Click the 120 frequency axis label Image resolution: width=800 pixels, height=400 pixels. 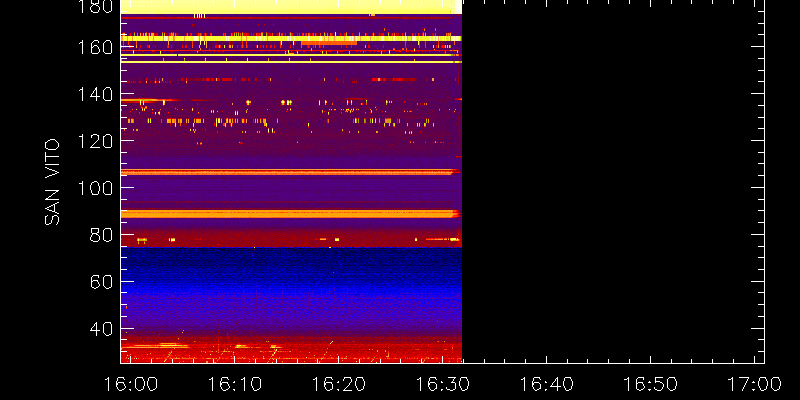coord(95,141)
